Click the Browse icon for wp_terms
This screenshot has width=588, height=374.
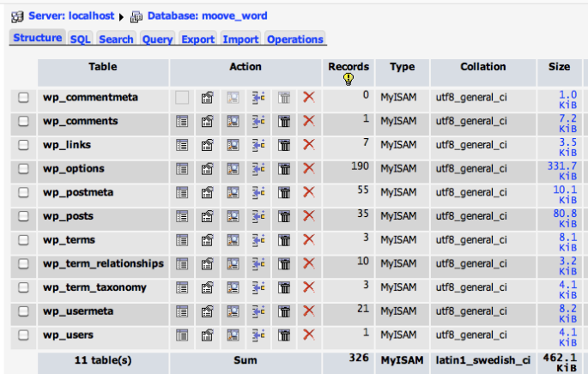(182, 240)
